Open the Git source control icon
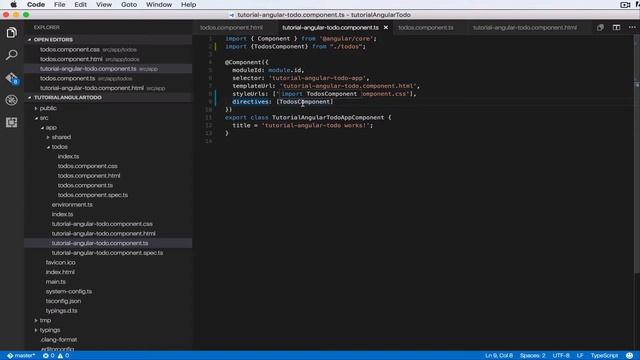 11,78
